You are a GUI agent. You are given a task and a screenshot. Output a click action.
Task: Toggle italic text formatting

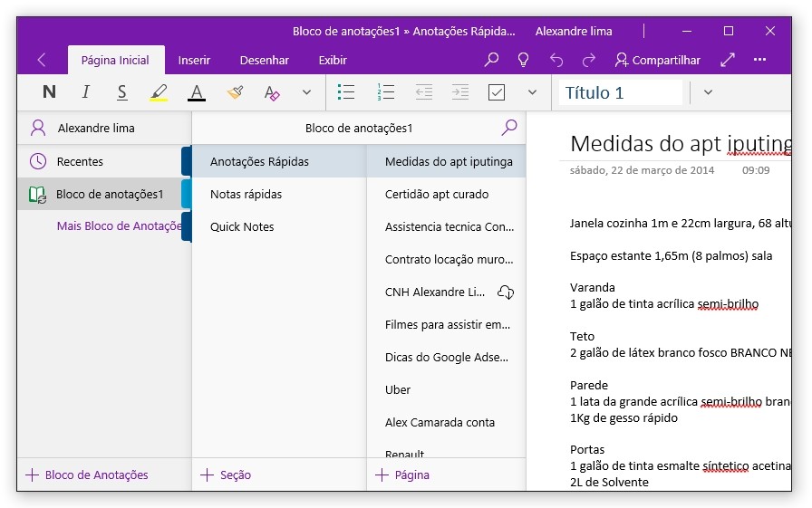86,92
